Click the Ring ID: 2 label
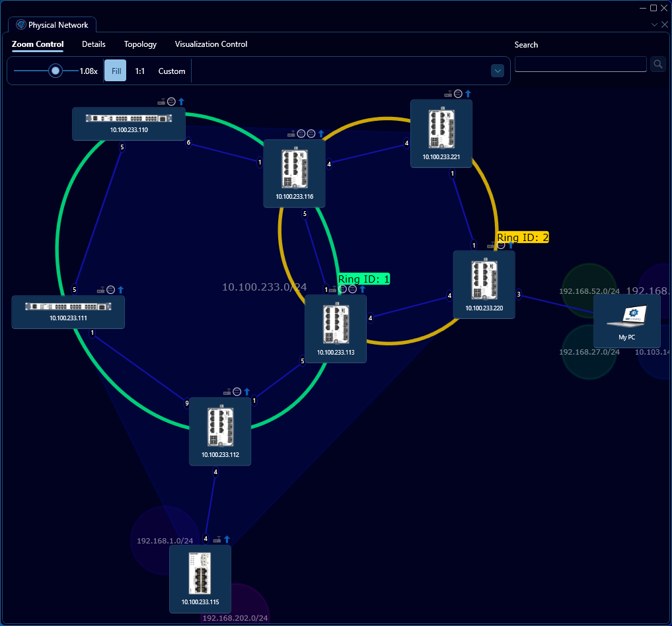 (523, 238)
